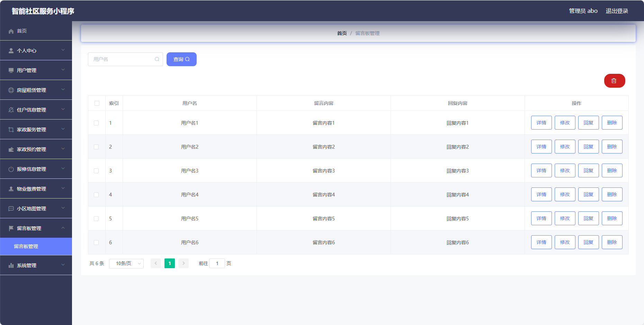
Task: Check the box for row 用户名3
Action: pos(96,171)
